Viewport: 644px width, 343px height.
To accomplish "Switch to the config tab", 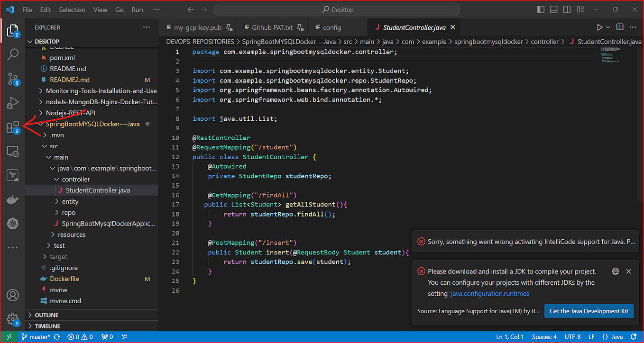I will [x=331, y=27].
